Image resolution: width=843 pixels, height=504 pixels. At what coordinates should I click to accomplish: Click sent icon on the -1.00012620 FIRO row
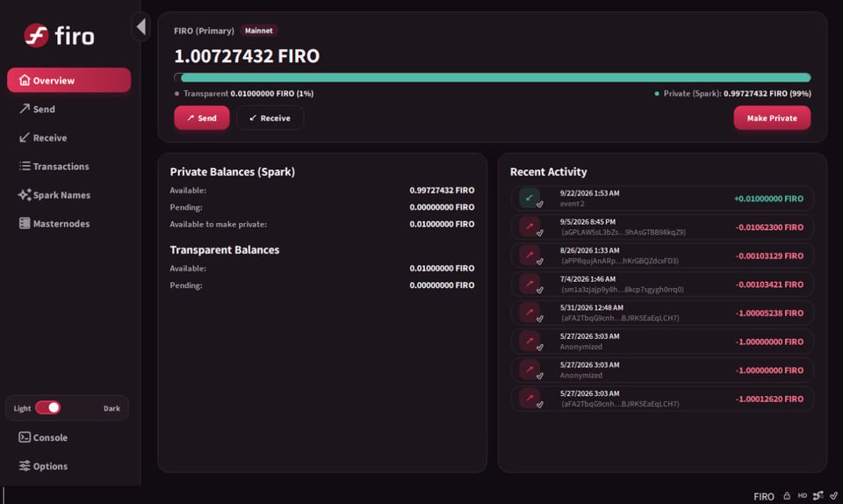click(x=530, y=398)
